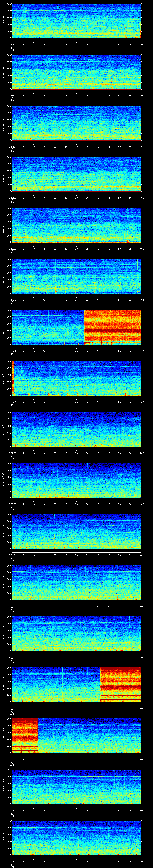
Task: Click the '19:19:00' time axis label
Action: pyautogui.click(x=12, y=300)
